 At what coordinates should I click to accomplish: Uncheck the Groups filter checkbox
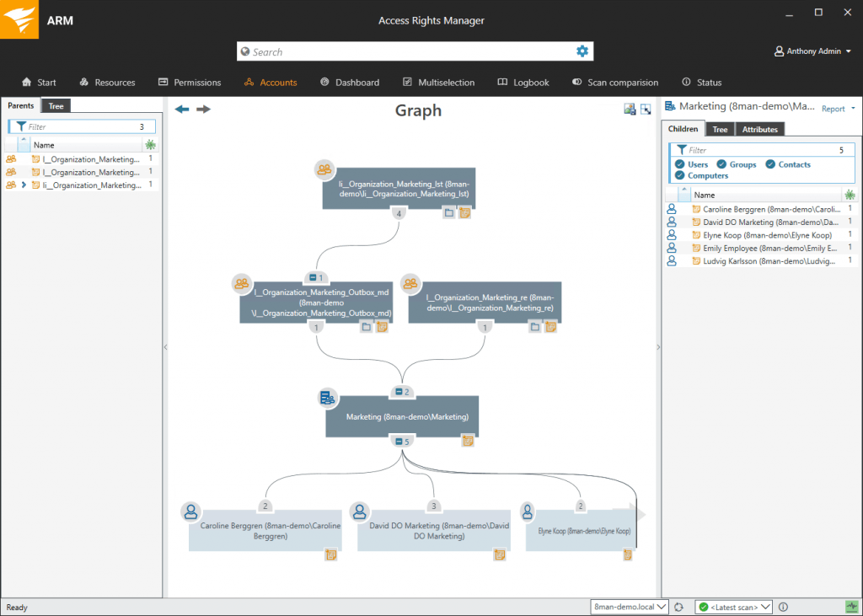coord(721,164)
